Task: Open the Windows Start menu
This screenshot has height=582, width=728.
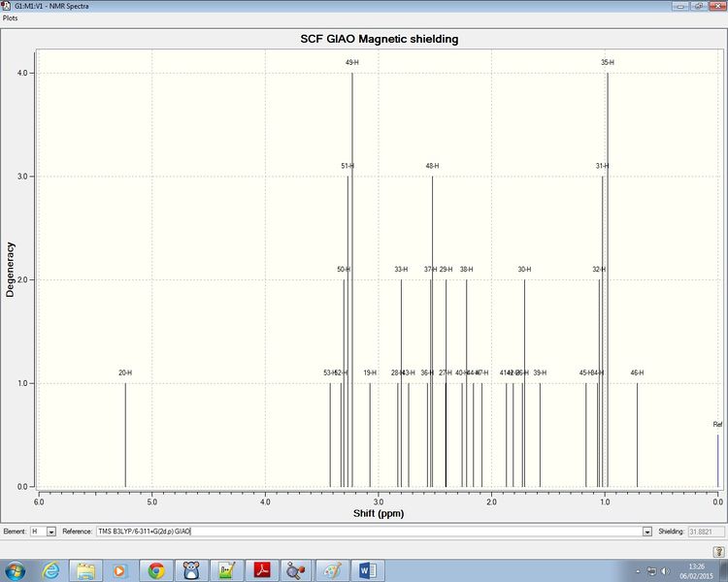Action: tap(14, 570)
